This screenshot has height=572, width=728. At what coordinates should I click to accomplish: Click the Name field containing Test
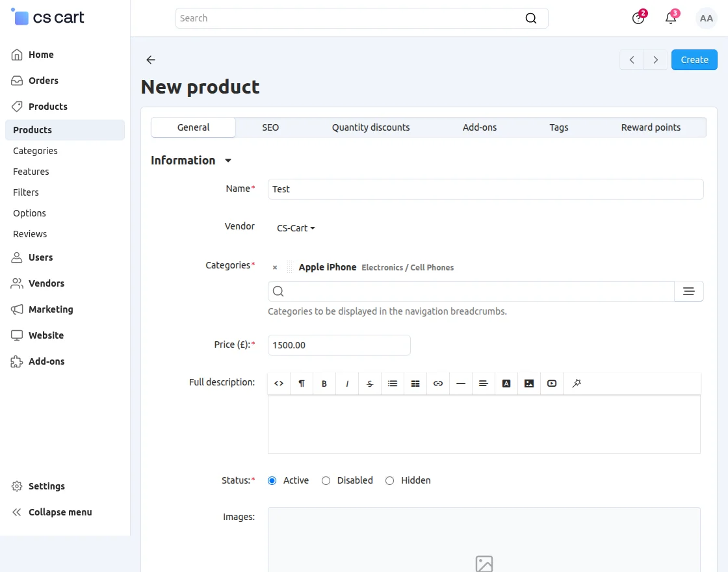pos(486,189)
